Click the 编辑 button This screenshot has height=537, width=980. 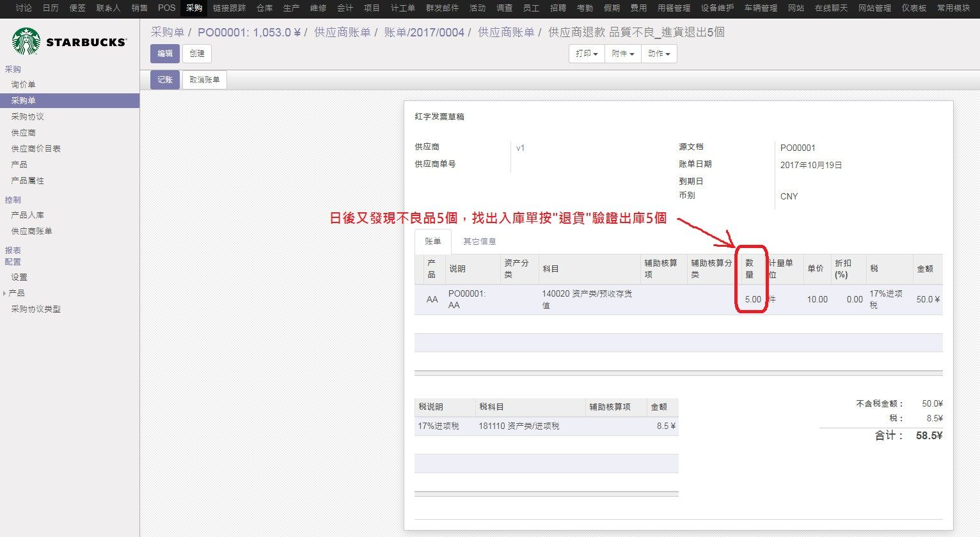165,54
